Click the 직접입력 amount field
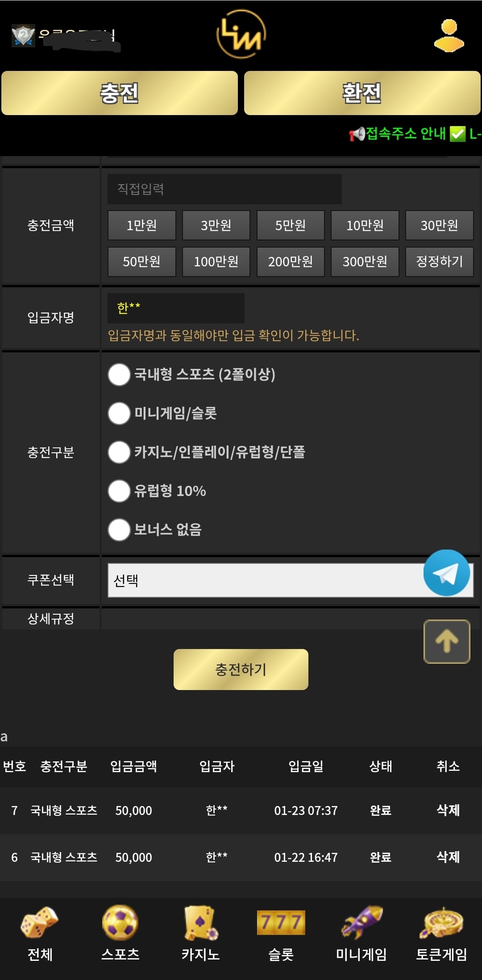 224,189
